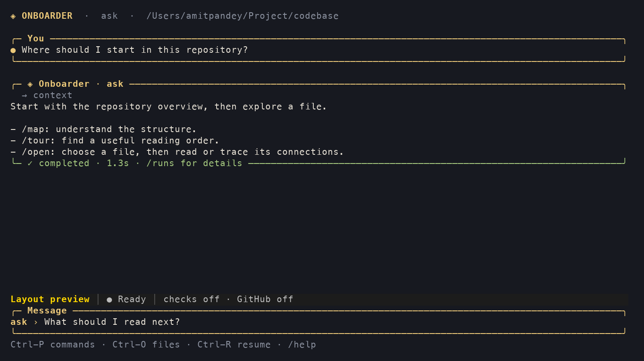The image size is (644, 361).
Task: Click the '›' prompt chevron
Action: (x=36, y=322)
